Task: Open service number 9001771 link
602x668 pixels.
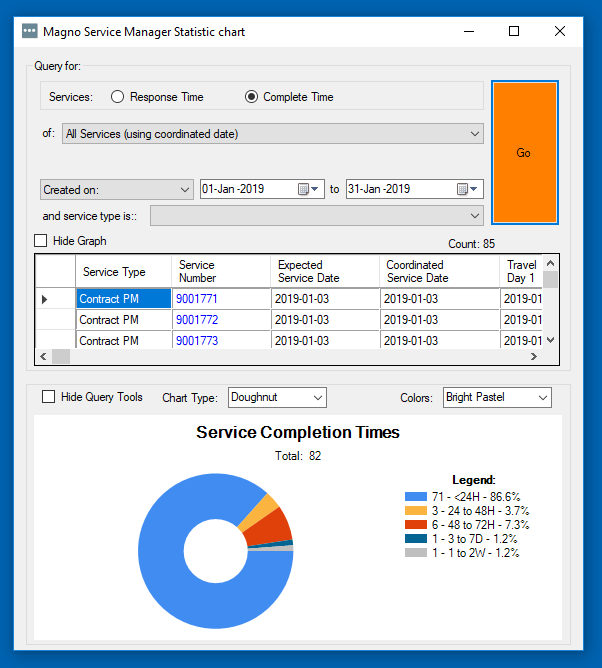Action: tap(197, 299)
